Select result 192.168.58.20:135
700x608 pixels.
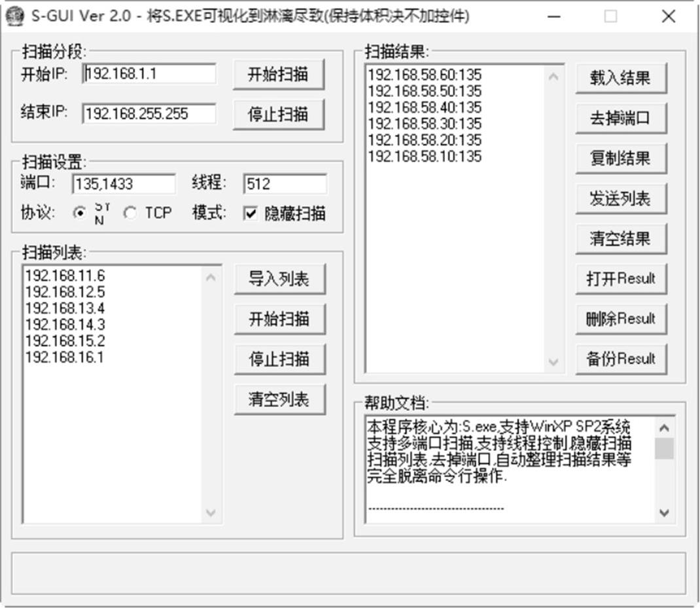[x=425, y=140]
